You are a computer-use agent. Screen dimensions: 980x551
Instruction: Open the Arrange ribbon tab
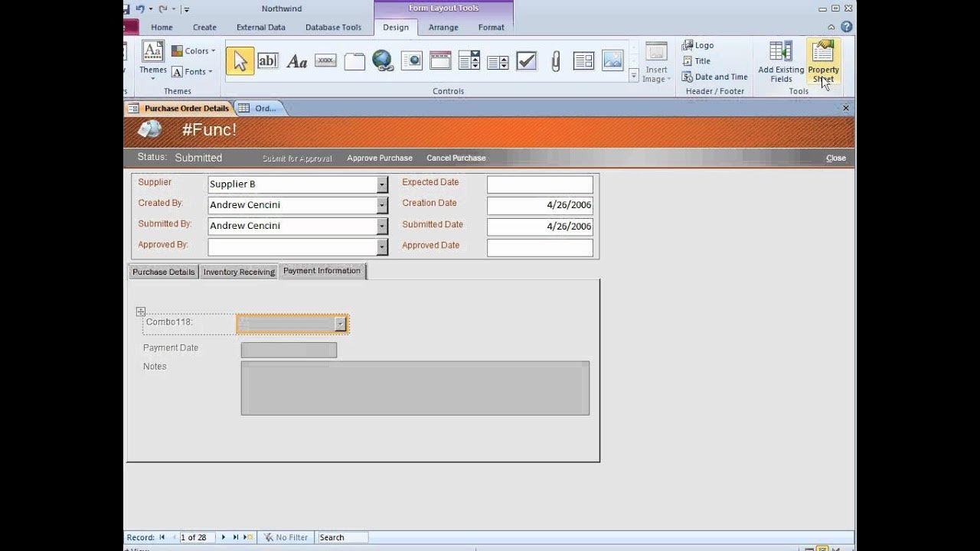443,28
